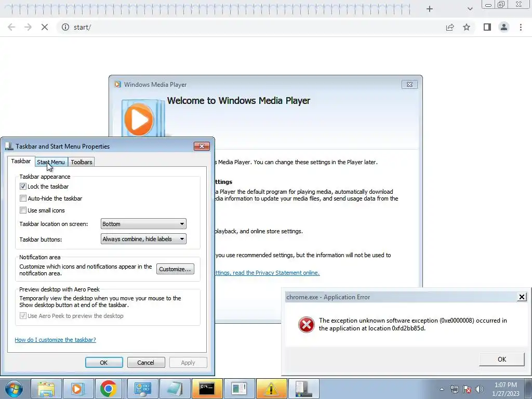
Task: Confirm taskbar properties with OK
Action: (104, 362)
